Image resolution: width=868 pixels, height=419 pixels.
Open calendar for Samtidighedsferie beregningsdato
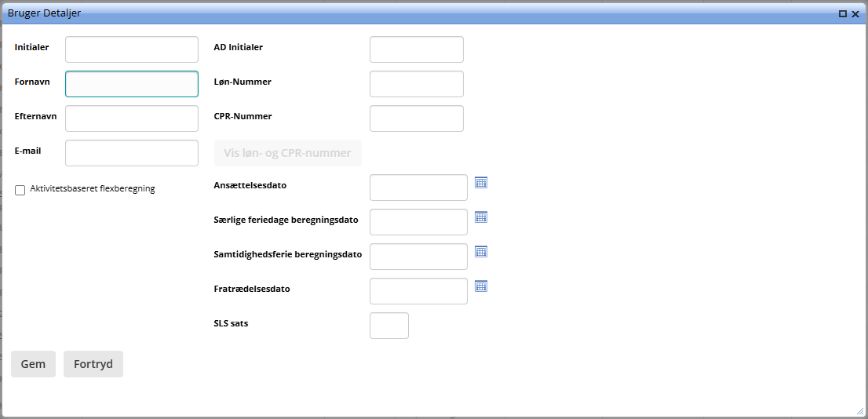click(x=481, y=251)
